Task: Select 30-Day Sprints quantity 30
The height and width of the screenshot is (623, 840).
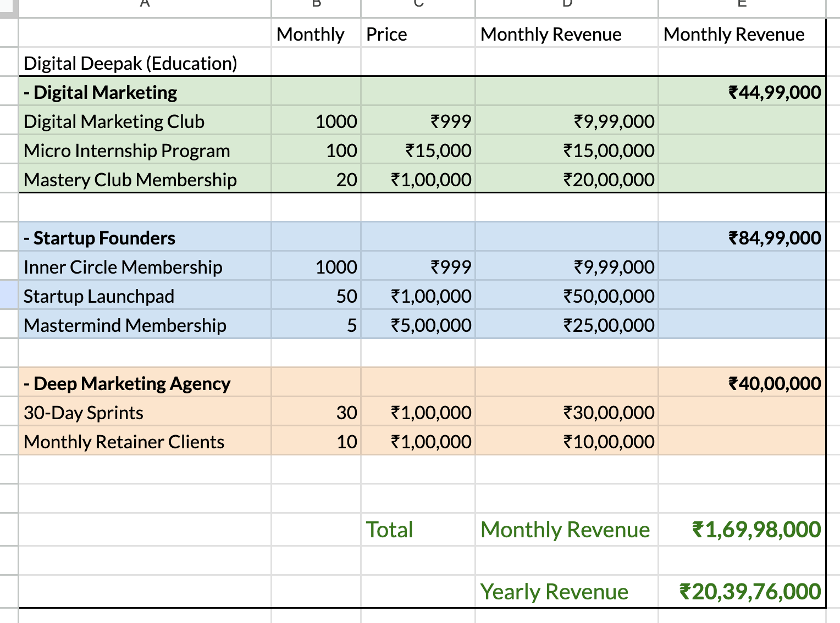Action: click(x=316, y=412)
